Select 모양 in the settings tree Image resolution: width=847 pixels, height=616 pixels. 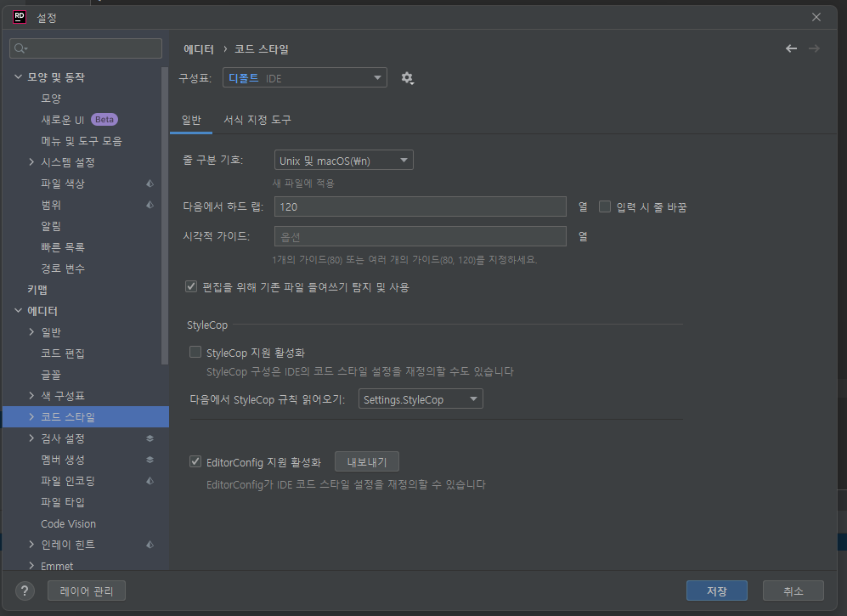pyautogui.click(x=51, y=99)
